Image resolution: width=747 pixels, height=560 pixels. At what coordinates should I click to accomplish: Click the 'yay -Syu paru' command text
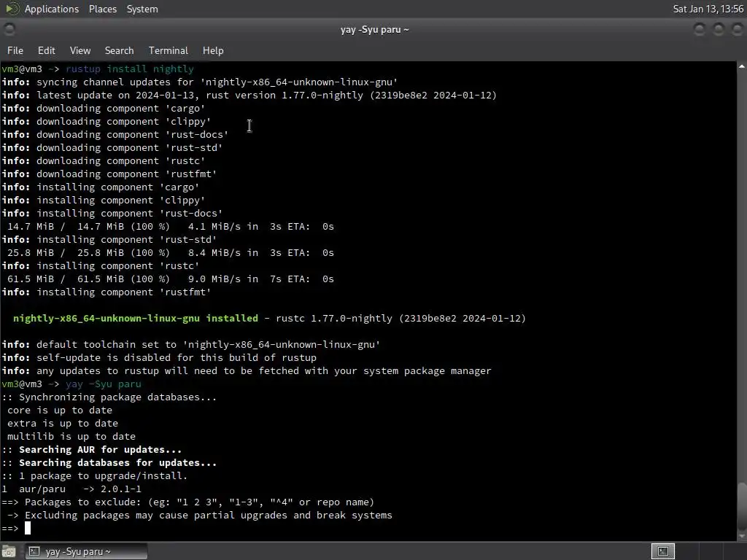pos(104,384)
